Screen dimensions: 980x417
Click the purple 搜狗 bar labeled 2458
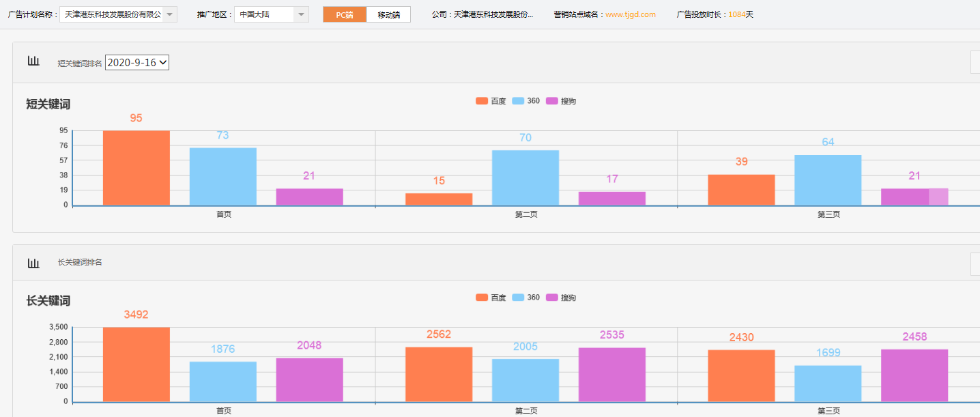click(x=914, y=375)
